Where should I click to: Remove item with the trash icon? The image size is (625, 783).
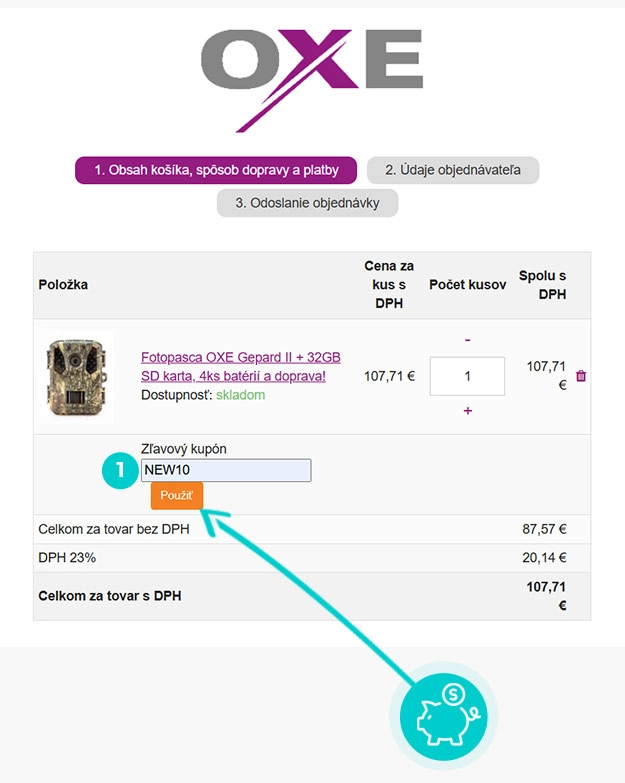(581, 376)
